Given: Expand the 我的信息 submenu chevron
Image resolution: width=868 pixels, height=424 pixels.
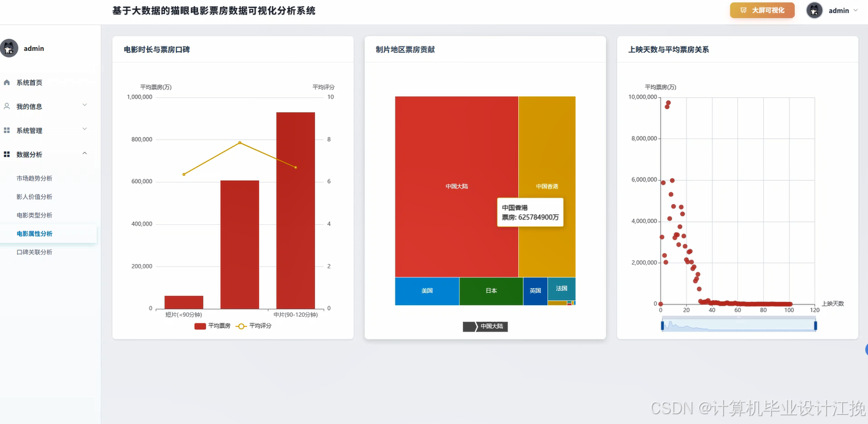Looking at the screenshot, I should 85,105.
